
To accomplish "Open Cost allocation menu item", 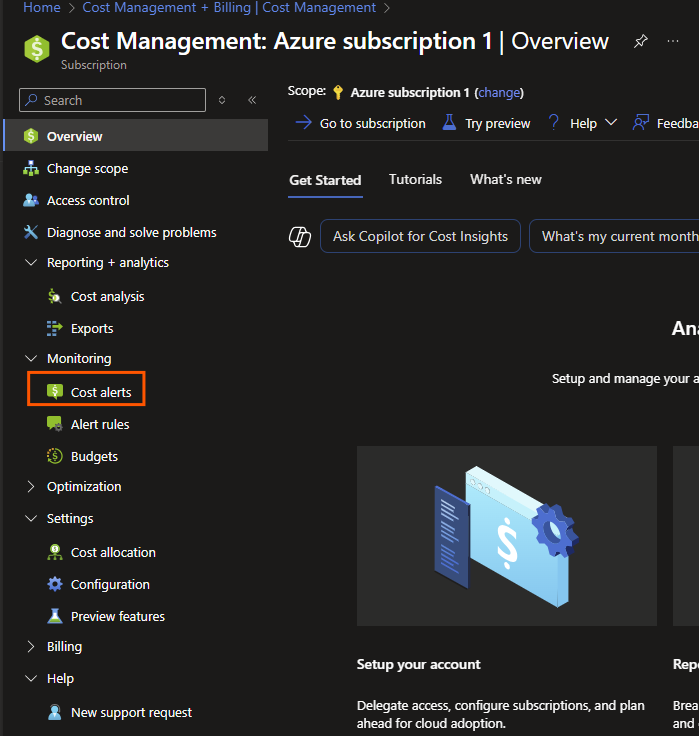I will [x=113, y=552].
